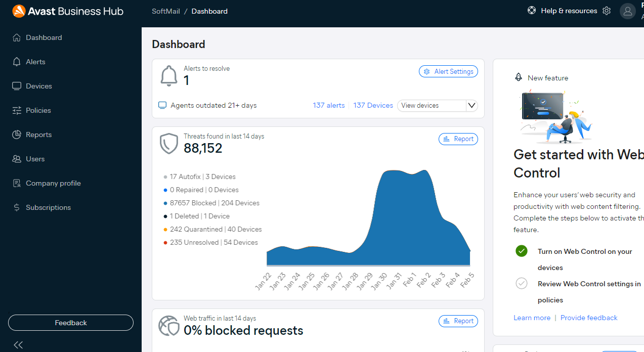Open Reports from the sidebar
Viewport: 644px width, 352px height.
(x=39, y=135)
